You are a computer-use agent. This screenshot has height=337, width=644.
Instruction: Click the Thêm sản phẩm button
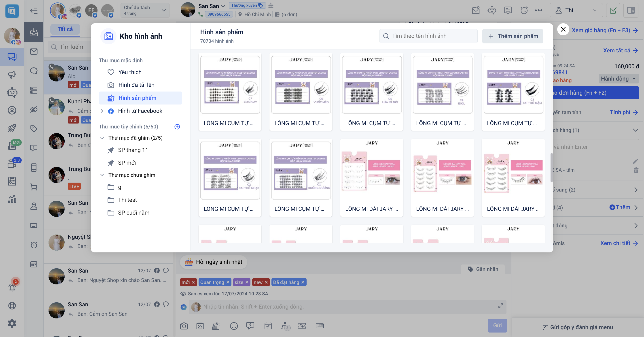[513, 36]
